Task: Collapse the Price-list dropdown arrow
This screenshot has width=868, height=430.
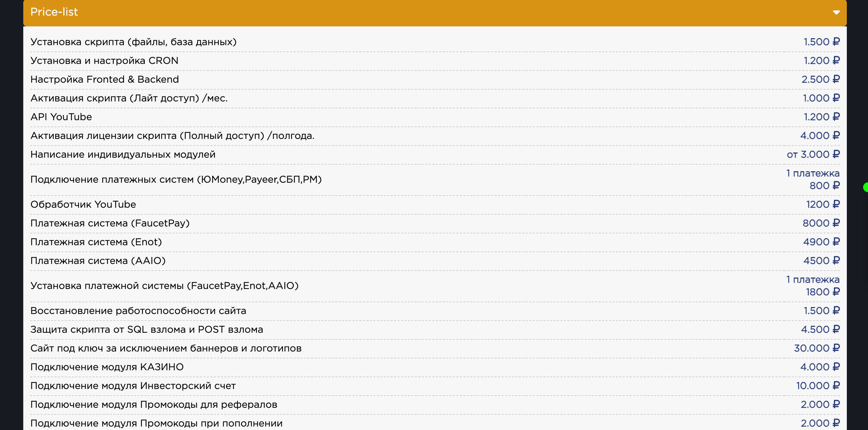Action: pos(836,13)
